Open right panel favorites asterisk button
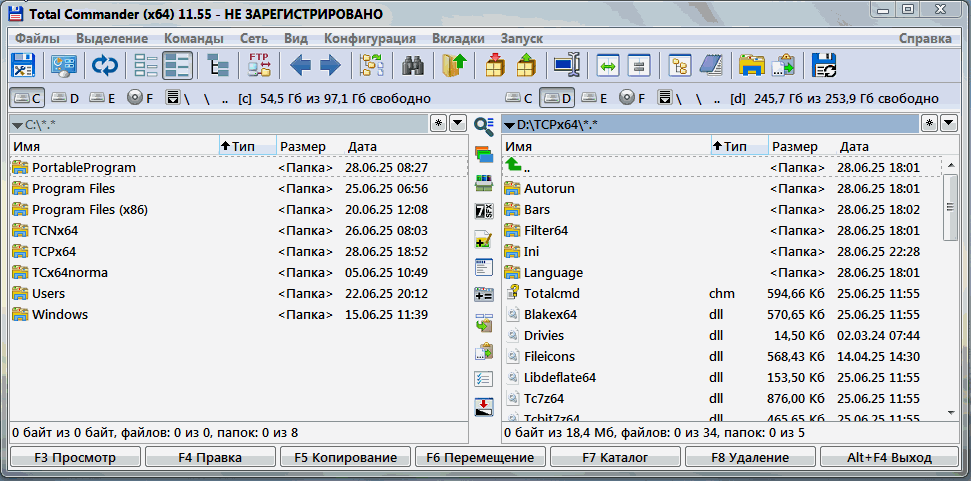971x481 pixels. [930, 123]
